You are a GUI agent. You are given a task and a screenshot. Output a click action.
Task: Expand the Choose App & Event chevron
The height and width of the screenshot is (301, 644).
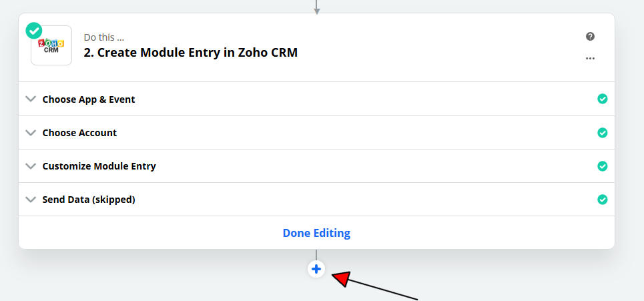pyautogui.click(x=30, y=99)
